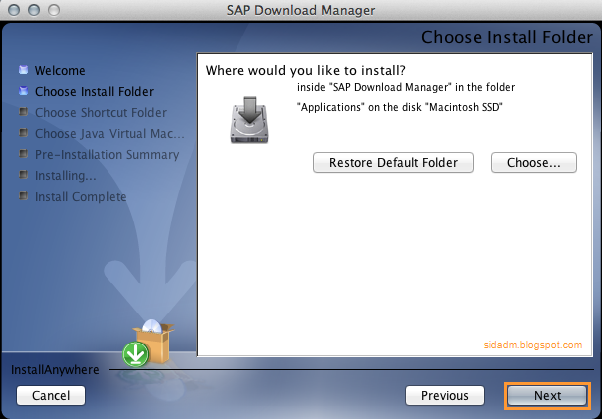Image resolution: width=602 pixels, height=419 pixels.
Task: Click the inside "SAP Download Manager" path text
Action: pyautogui.click(x=406, y=88)
